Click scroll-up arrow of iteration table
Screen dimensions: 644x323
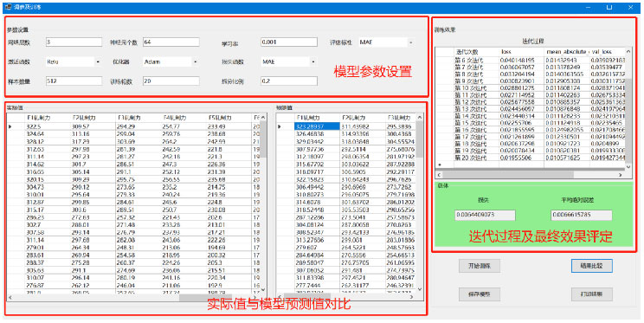pyautogui.click(x=628, y=51)
